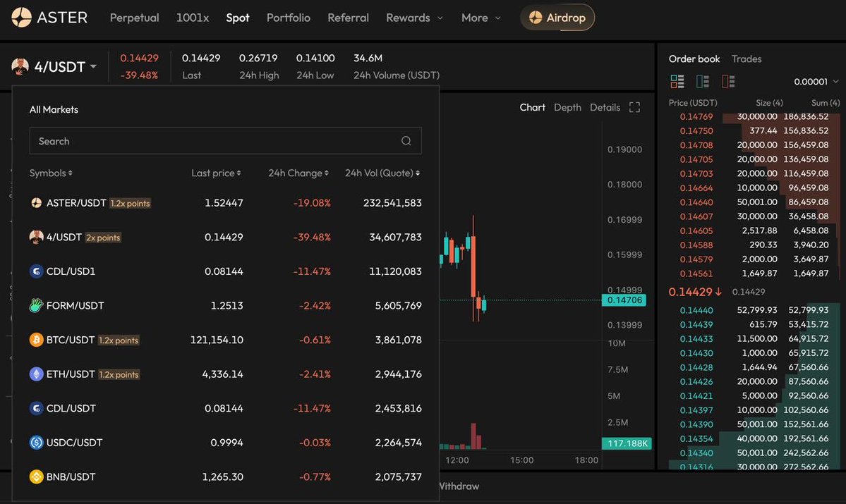Sort markets by 24h Change
Screen dimensions: 846x504
coord(298,173)
